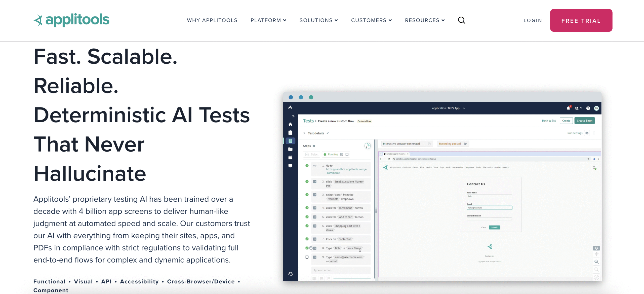Click the link icon on step 1

click(x=315, y=166)
